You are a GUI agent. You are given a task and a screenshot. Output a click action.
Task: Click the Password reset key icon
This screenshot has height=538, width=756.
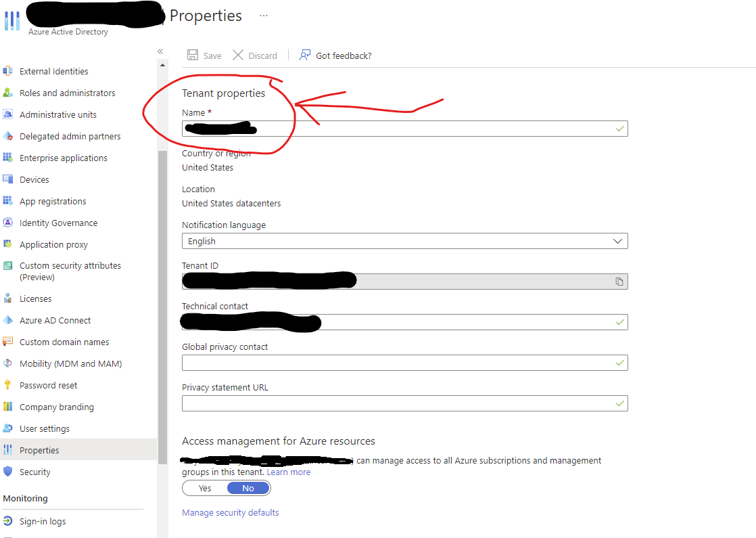coord(7,385)
